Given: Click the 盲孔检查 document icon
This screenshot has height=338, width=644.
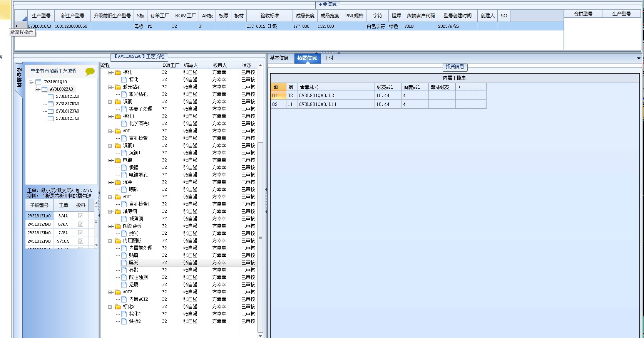Looking at the screenshot, I should pos(124,138).
